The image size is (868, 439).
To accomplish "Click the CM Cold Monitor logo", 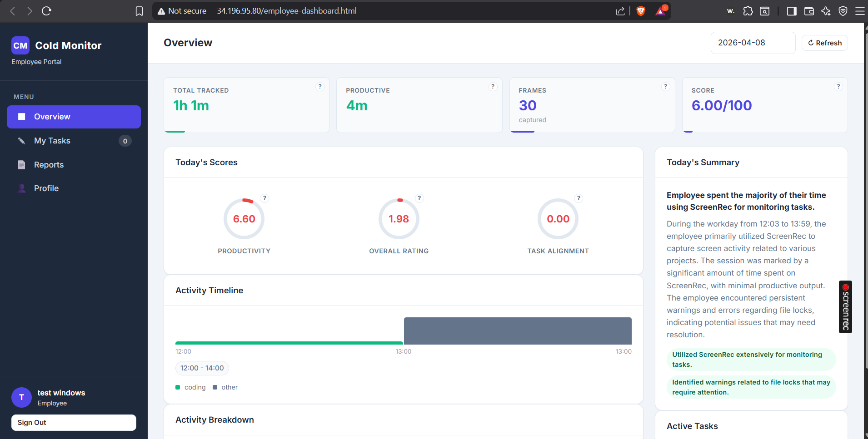I will (x=20, y=45).
